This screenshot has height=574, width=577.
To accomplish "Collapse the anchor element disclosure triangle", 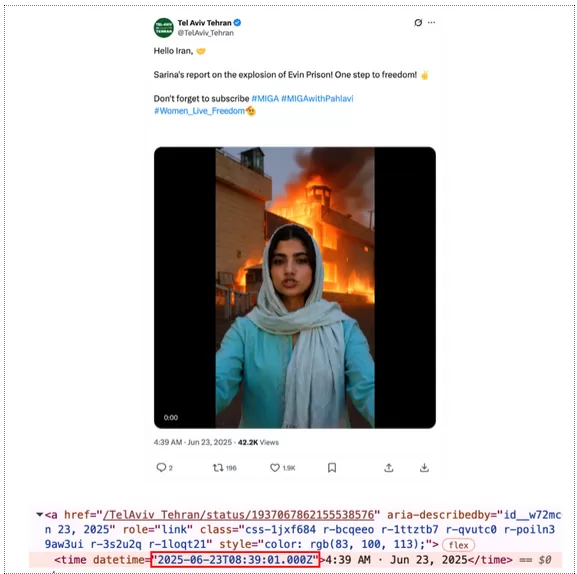I will 39,514.
